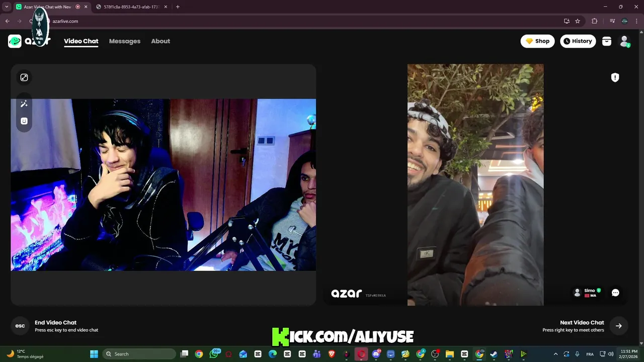This screenshot has height=362, width=644.
Task: Click the Azar logo icon
Action: click(x=15, y=41)
